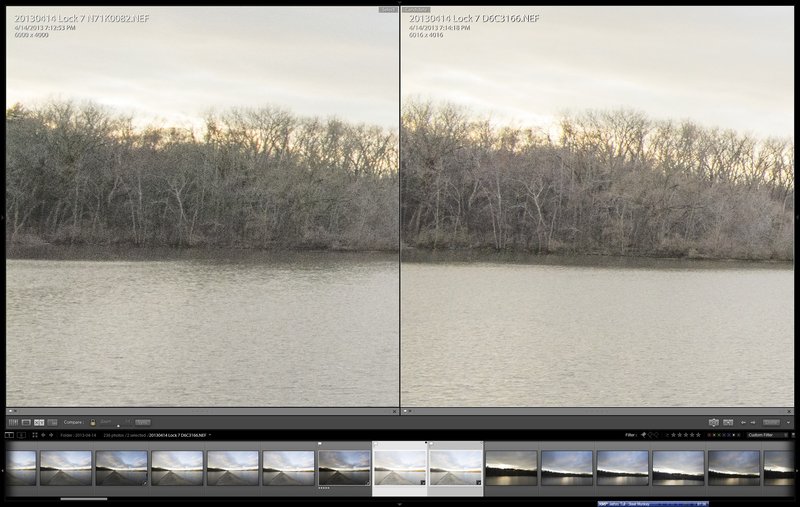The image size is (800, 507).
Task: Click the filmstrip grid shortcut icon
Action: point(35,435)
